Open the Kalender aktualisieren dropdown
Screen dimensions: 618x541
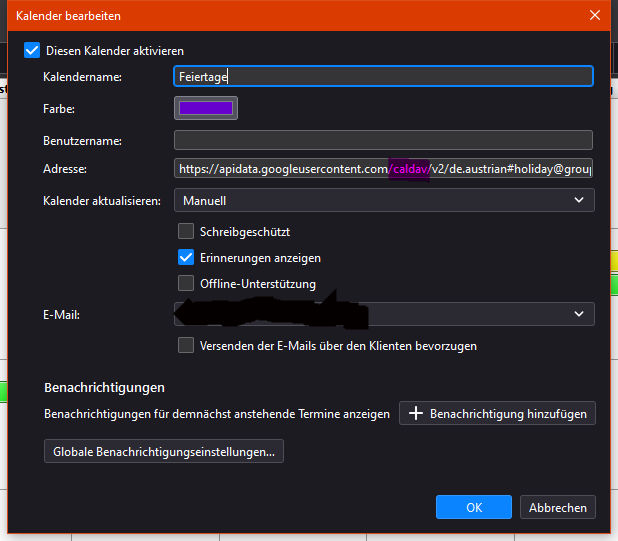pos(383,201)
